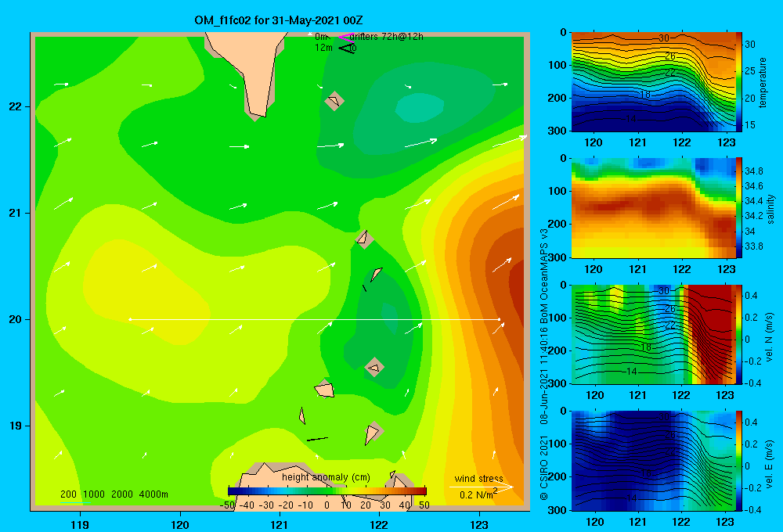Click the '0m' drifter depth label
The image size is (783, 532).
322,37
